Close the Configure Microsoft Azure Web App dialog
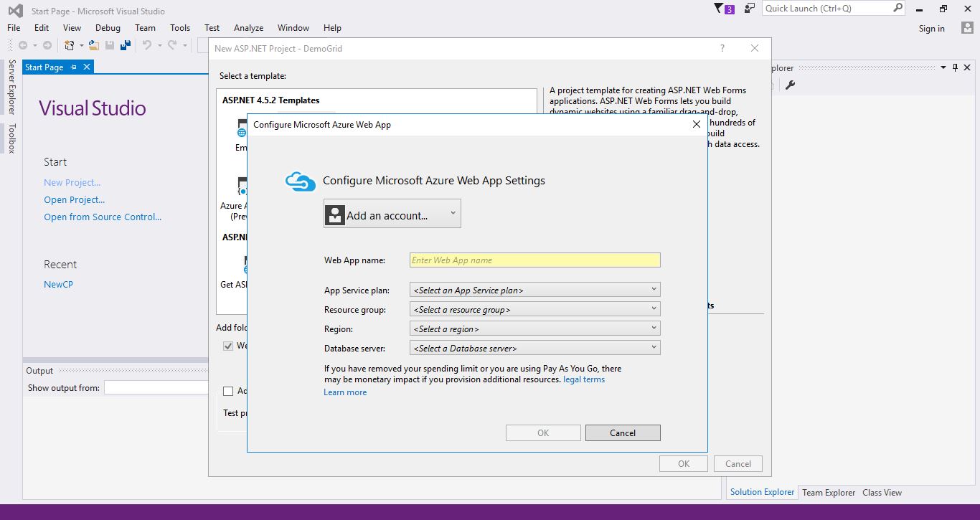 point(696,124)
